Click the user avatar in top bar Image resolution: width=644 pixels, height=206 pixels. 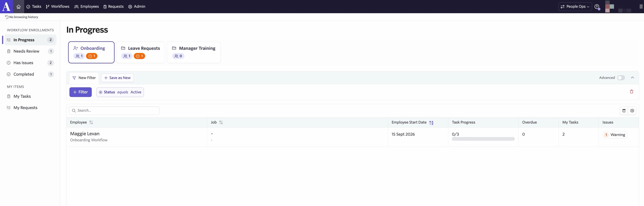[609, 6]
